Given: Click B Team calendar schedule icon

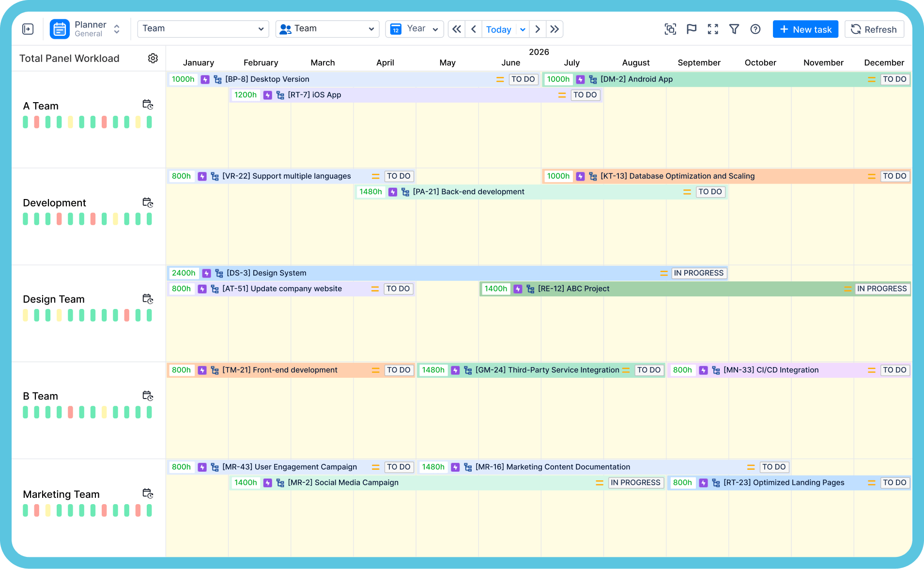Looking at the screenshot, I should coord(148,396).
